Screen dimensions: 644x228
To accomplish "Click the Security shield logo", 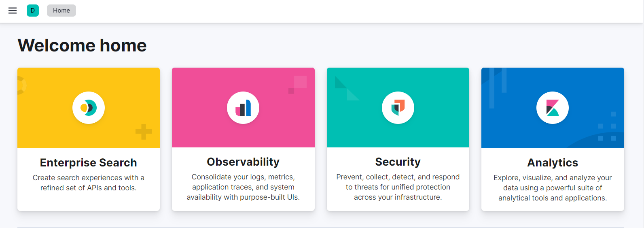I will click(x=398, y=108).
